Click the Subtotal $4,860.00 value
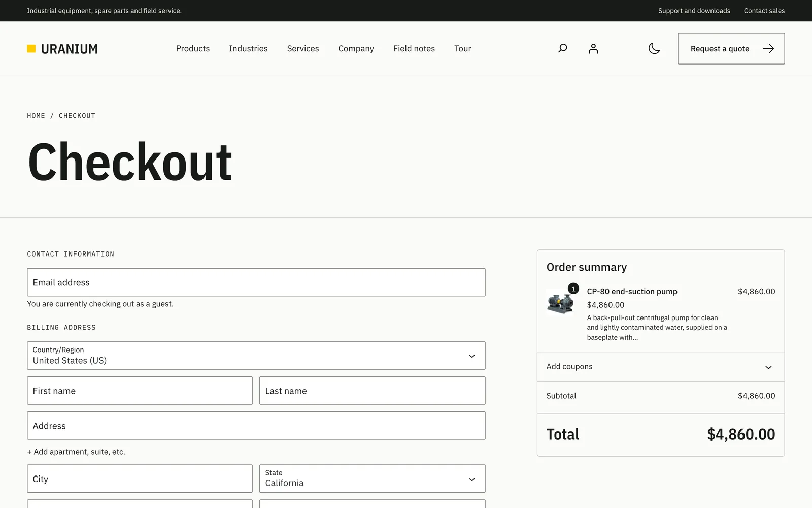812x508 pixels. coord(756,396)
